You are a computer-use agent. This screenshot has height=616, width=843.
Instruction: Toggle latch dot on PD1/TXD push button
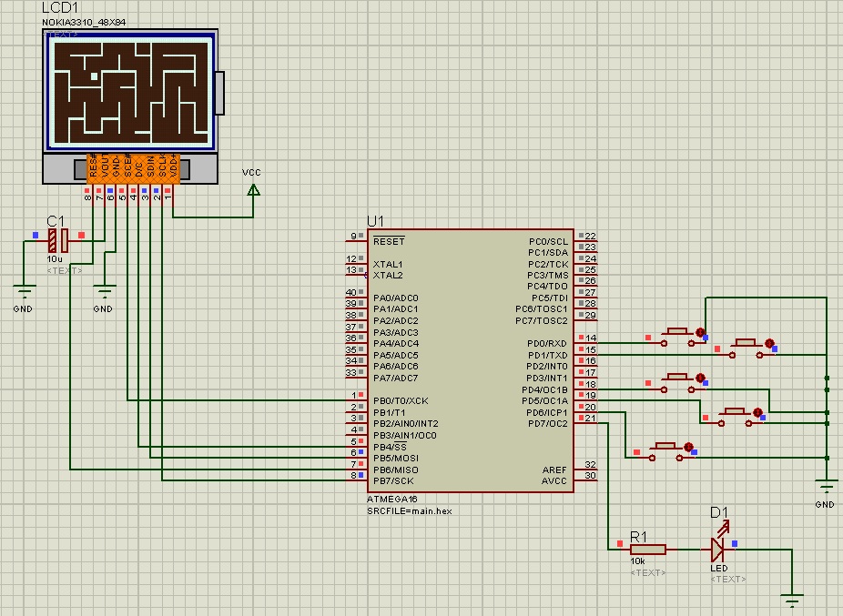click(x=769, y=343)
